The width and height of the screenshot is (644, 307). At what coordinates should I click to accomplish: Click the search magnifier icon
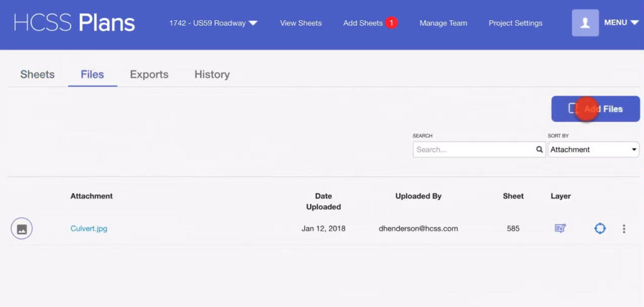click(x=539, y=150)
